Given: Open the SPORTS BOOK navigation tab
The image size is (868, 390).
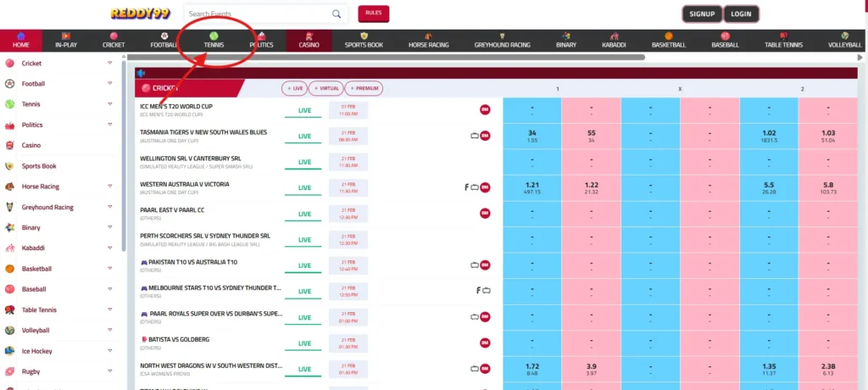Looking at the screenshot, I should click(364, 41).
